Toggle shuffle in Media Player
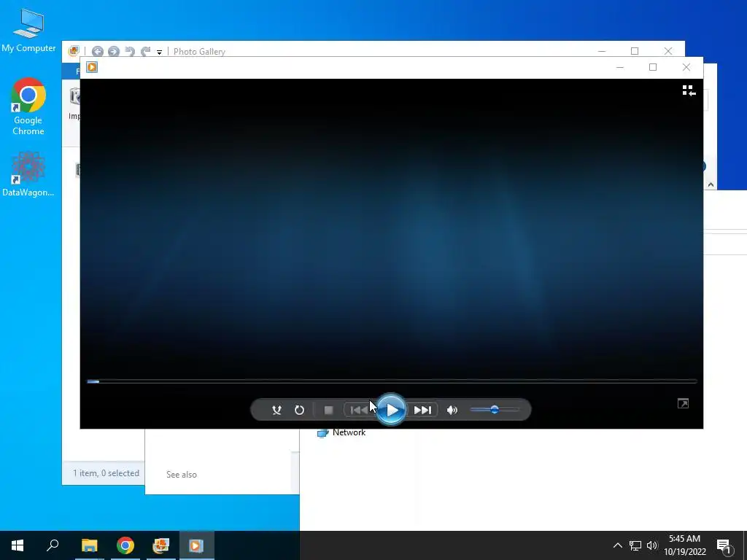Screen dimensions: 747x560 [x=276, y=410]
